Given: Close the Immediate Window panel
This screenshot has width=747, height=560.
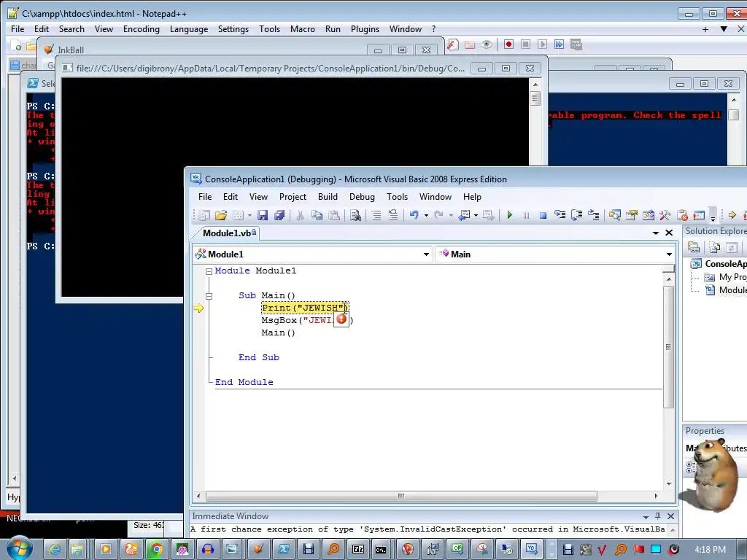Looking at the screenshot, I should (671, 516).
